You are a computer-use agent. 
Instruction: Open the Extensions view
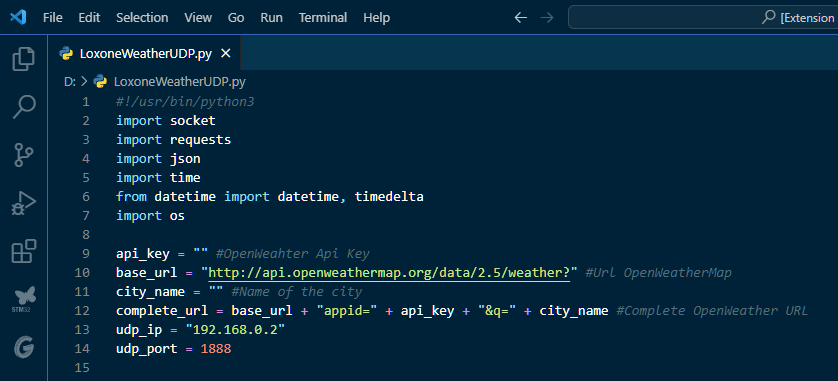click(x=24, y=251)
